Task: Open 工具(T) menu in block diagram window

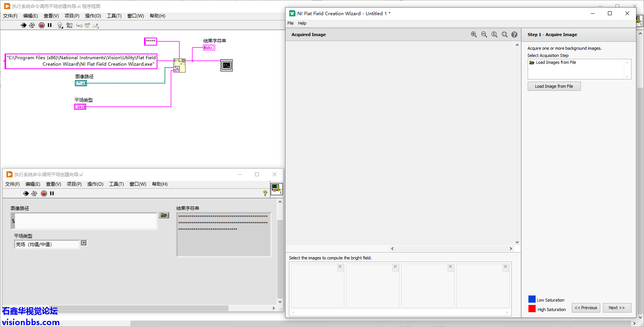Action: click(x=114, y=16)
